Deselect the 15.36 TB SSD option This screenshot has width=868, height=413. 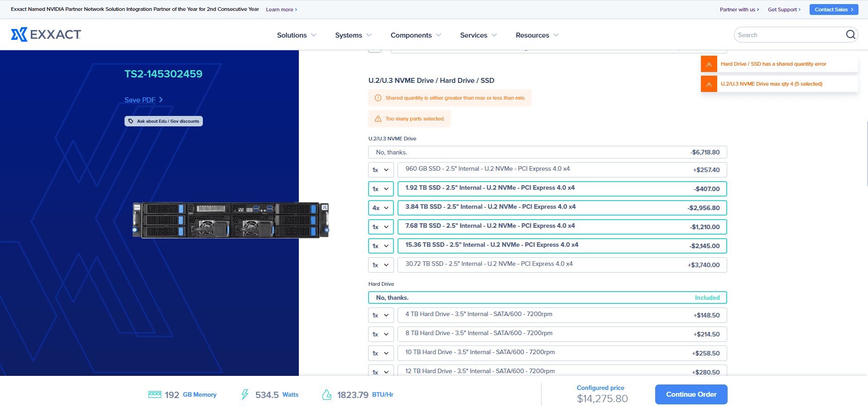click(x=562, y=246)
